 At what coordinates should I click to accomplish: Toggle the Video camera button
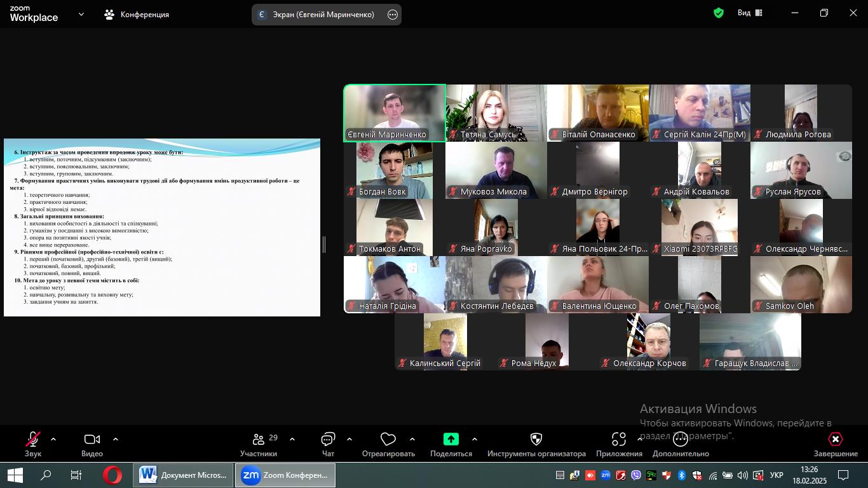[x=92, y=439]
